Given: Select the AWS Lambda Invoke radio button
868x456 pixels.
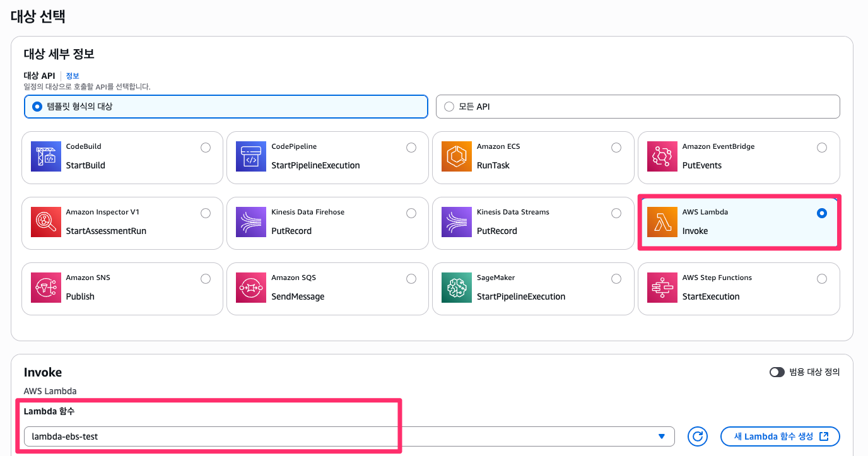Looking at the screenshot, I should coord(821,213).
